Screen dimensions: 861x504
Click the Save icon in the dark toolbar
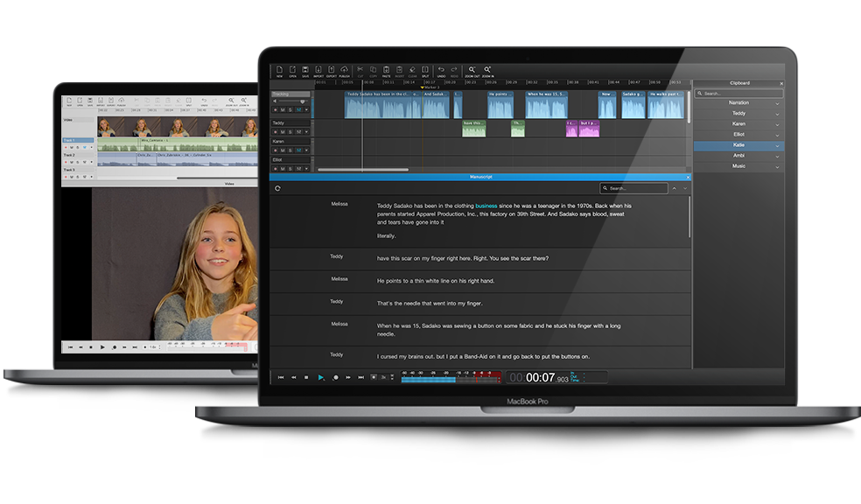pos(305,71)
